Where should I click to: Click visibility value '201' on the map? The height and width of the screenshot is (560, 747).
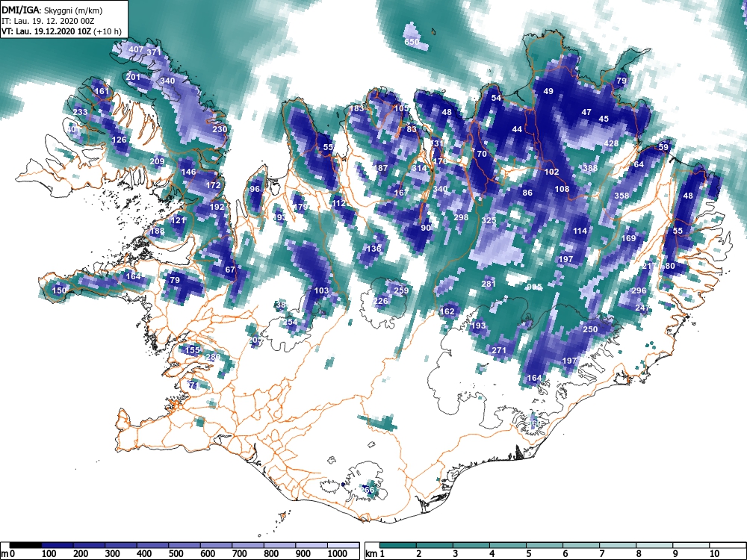[x=134, y=77]
